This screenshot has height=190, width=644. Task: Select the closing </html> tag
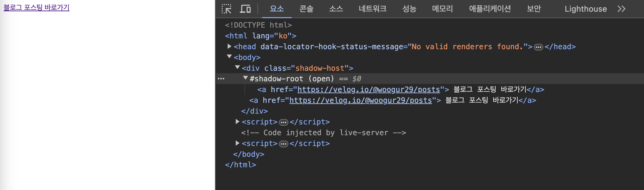point(241,165)
